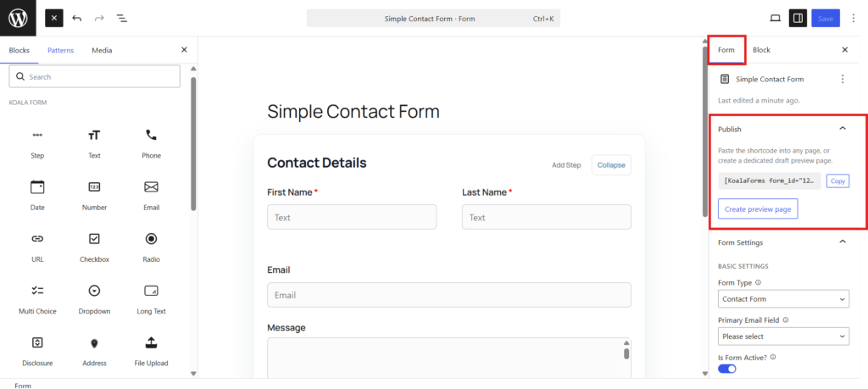Open the document overview list icon
Viewport: 868px width, 389px height.
[122, 19]
